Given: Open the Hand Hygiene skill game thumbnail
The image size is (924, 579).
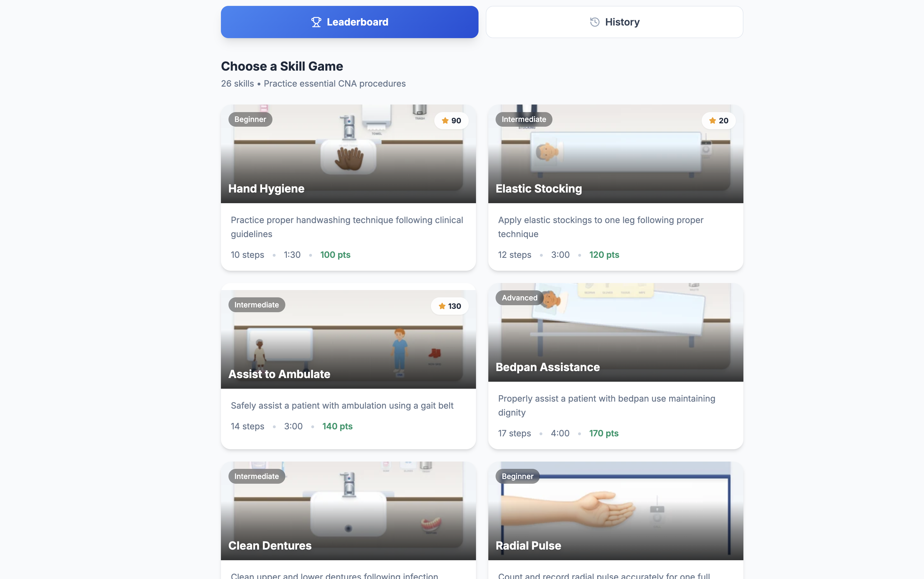Looking at the screenshot, I should point(348,154).
